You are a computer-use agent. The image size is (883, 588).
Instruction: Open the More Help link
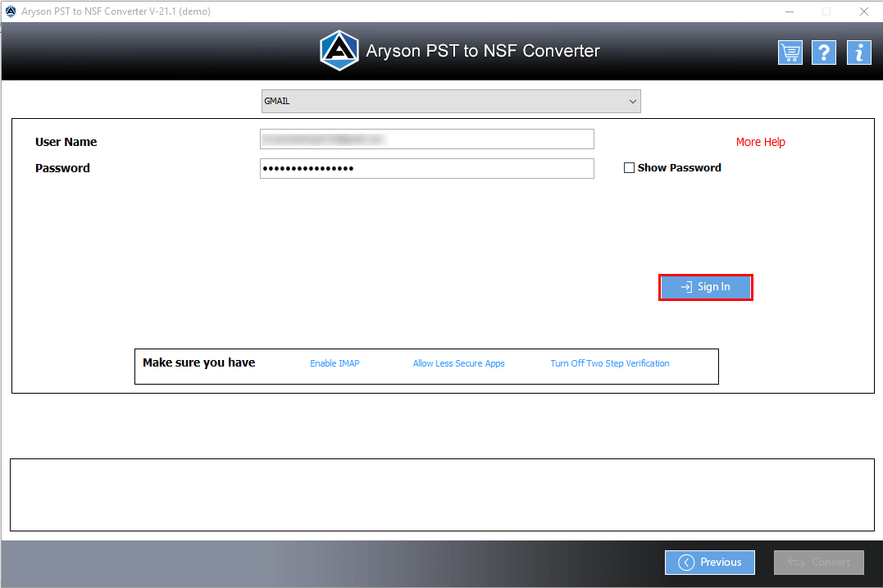[x=760, y=142]
